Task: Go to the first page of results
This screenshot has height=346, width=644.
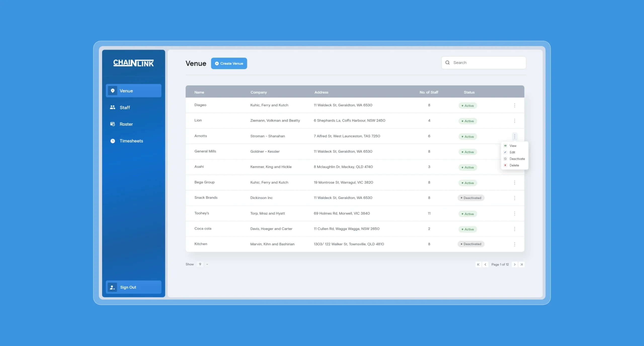Action: coord(478,264)
